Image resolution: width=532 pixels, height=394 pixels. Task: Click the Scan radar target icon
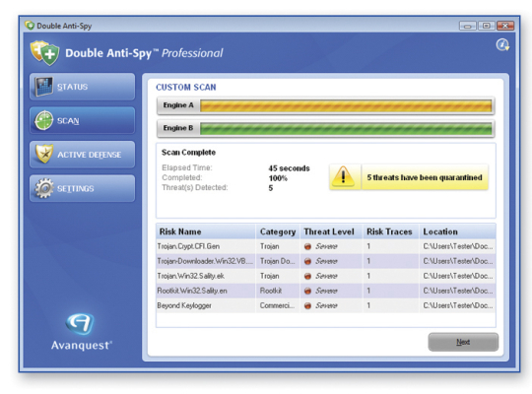pyautogui.click(x=44, y=120)
